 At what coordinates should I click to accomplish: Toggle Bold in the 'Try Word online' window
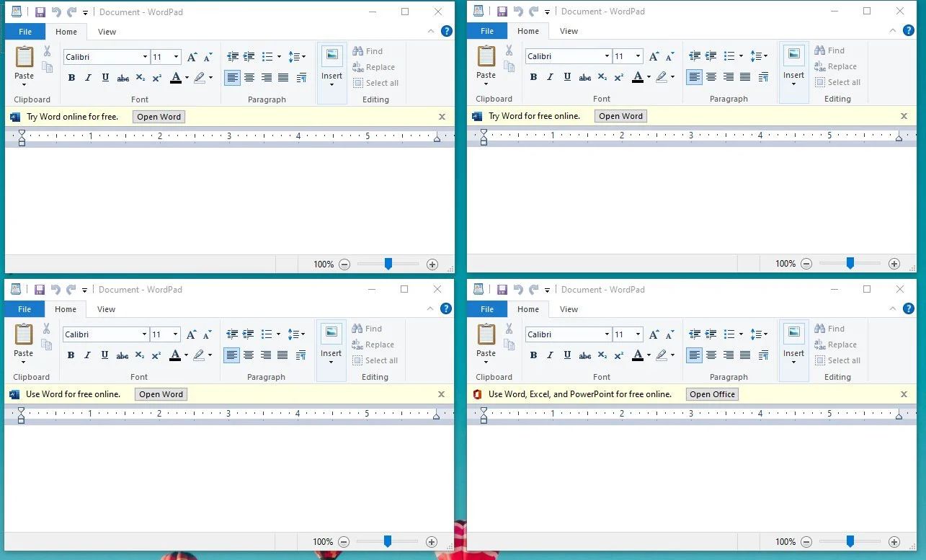(x=71, y=78)
